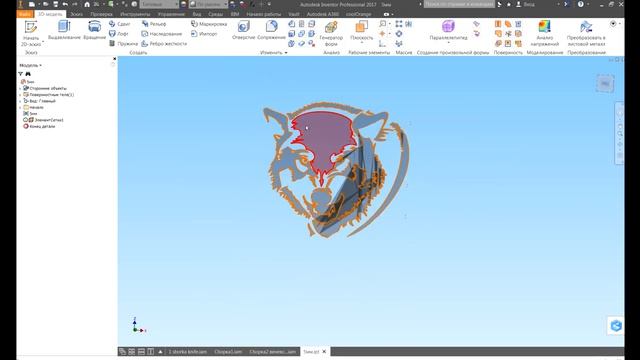Click the Наследование derive tool
Viewport: 640px width, 360px height.
pyautogui.click(x=162, y=34)
